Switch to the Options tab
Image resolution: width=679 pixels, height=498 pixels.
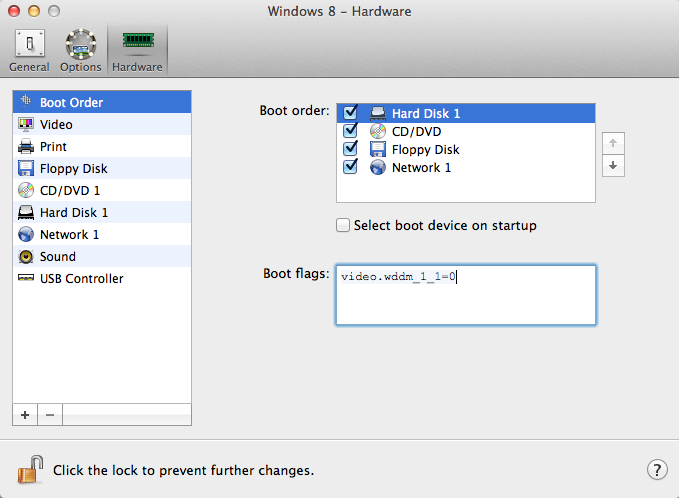(x=81, y=51)
